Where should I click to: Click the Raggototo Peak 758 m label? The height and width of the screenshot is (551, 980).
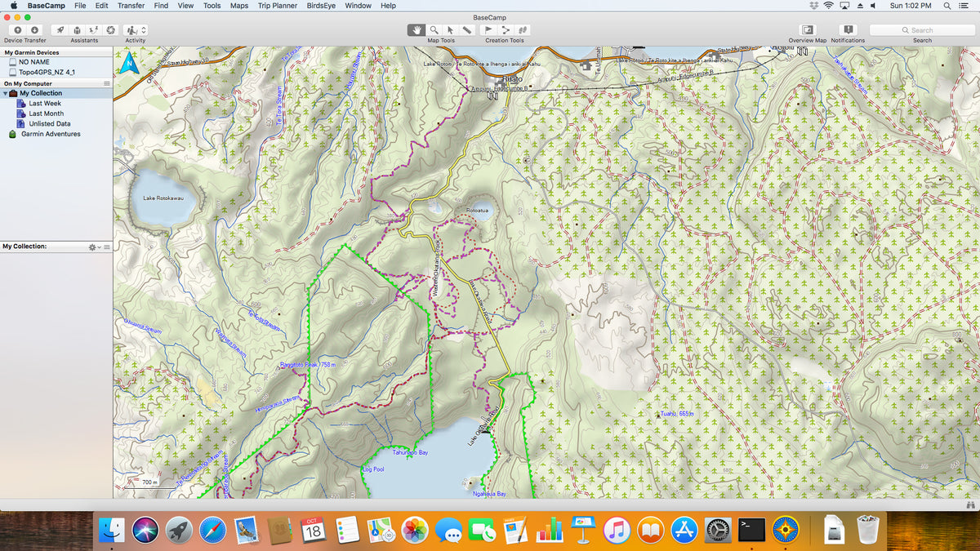coord(309,364)
